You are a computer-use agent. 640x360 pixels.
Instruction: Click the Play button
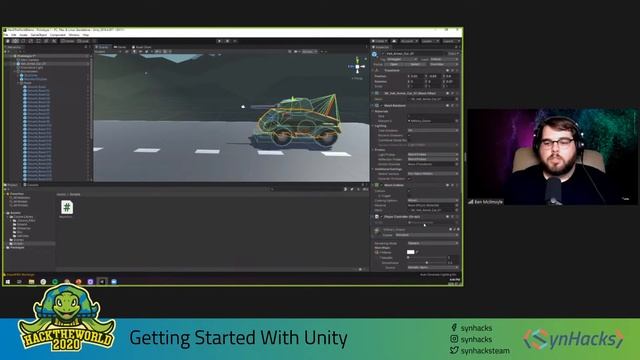click(x=220, y=41)
